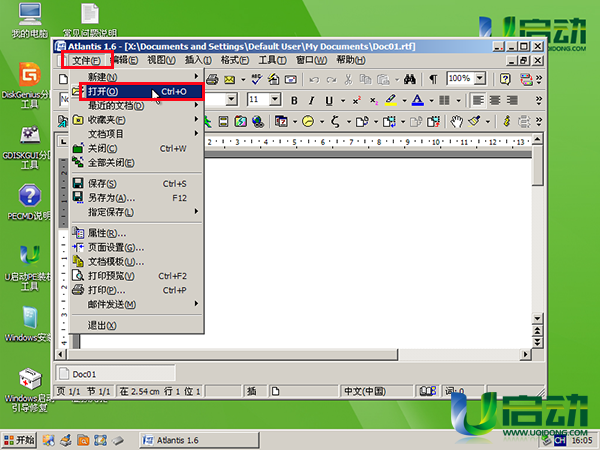Open DiskGenius desktop icon
This screenshot has width=600, height=450.
[29, 85]
